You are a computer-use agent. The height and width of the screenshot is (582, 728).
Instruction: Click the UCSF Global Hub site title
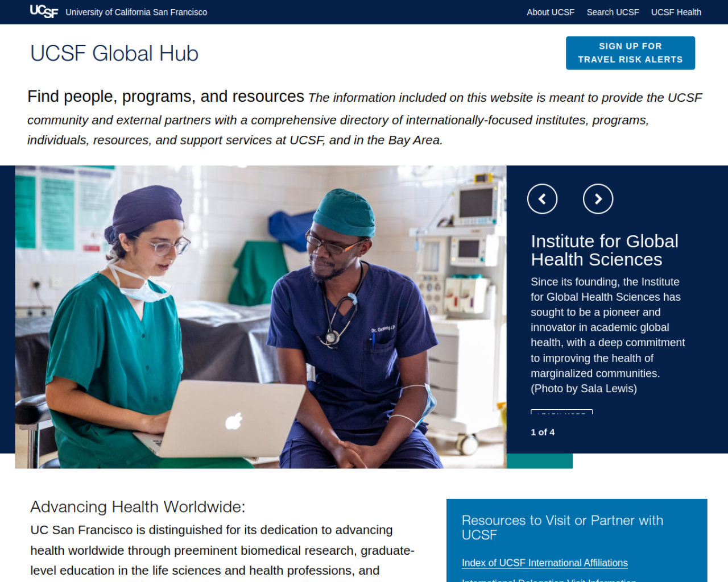click(114, 53)
